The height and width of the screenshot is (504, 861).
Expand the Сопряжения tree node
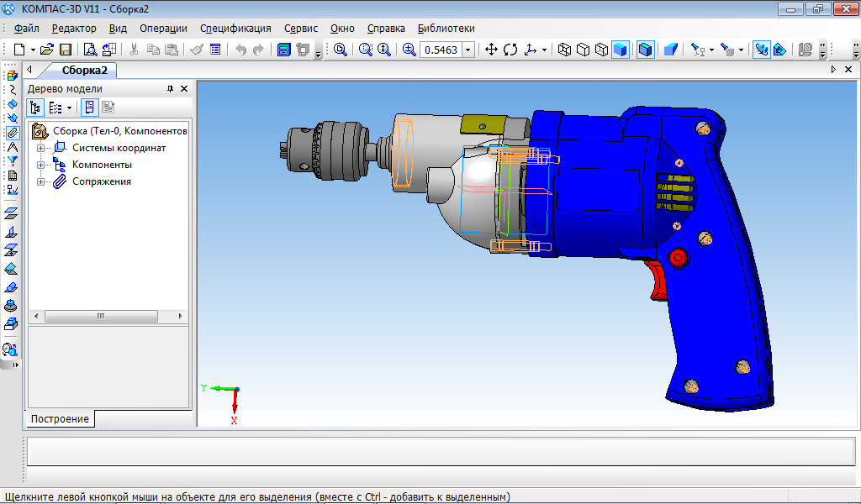point(40,182)
